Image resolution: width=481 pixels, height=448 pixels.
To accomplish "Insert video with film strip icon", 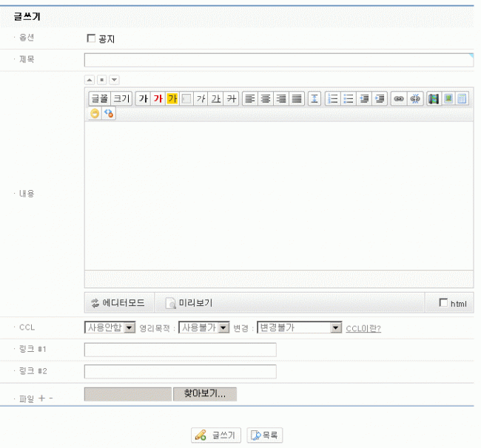I will pyautogui.click(x=434, y=98).
